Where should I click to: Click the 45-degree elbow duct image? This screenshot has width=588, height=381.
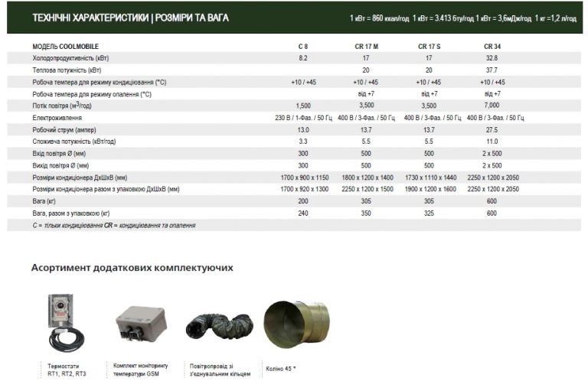coord(296,324)
